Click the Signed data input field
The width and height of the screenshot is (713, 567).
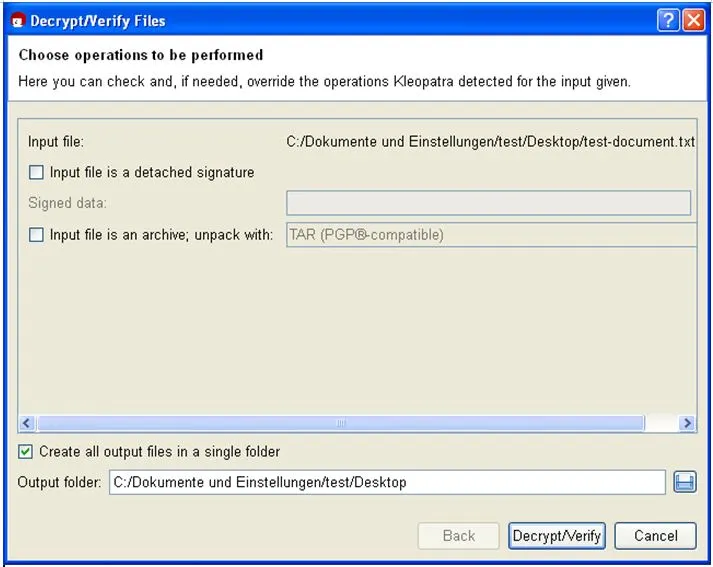(488, 203)
